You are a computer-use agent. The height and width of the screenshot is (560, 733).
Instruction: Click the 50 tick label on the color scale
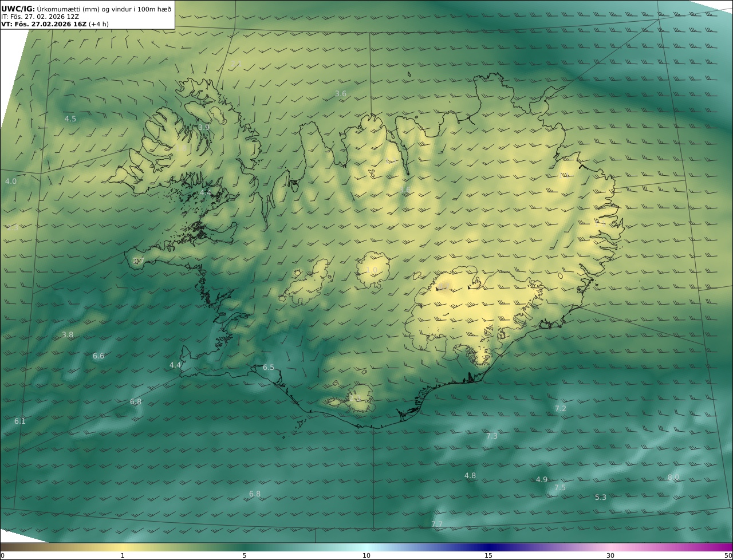tap(728, 555)
